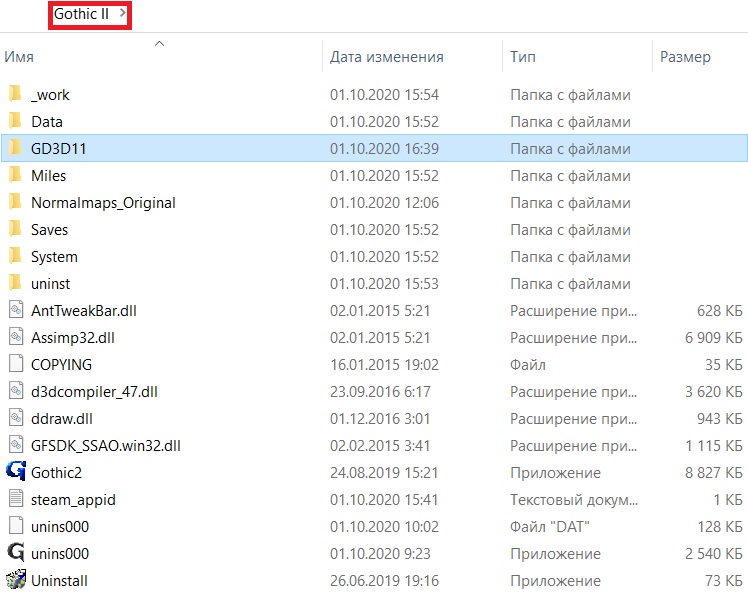748x592 pixels.
Task: Click the unins000 DAT file icon
Action: pos(15,526)
